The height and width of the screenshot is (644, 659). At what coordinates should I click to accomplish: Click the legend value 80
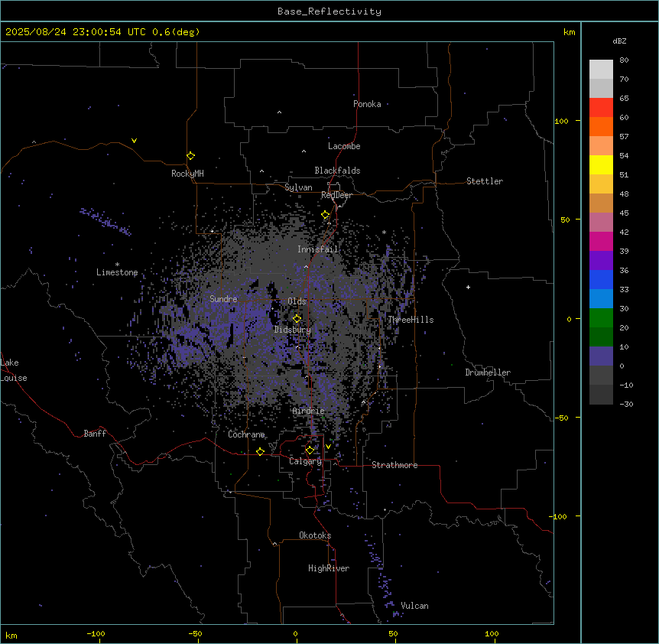pyautogui.click(x=624, y=60)
